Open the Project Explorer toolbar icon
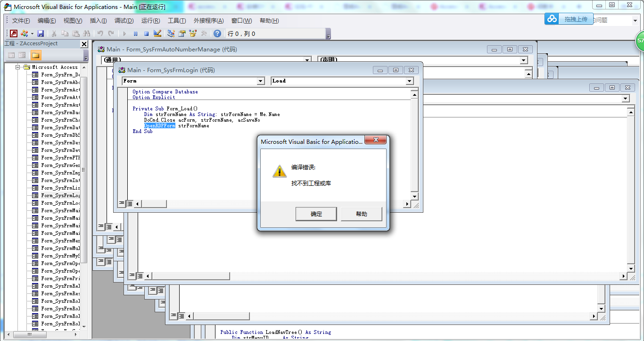Image resolution: width=644 pixels, height=341 pixels. pyautogui.click(x=171, y=33)
